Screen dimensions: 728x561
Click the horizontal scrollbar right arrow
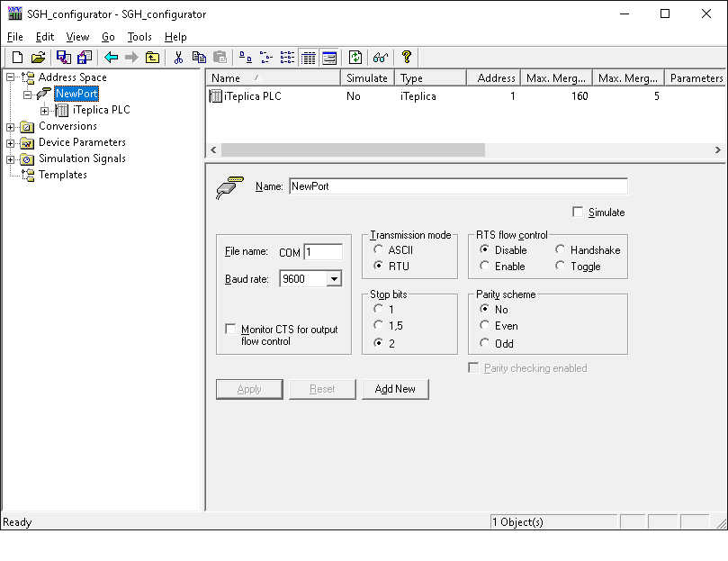click(718, 149)
